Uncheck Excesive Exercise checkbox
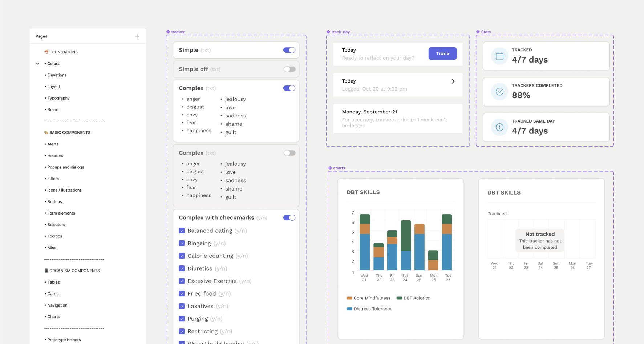This screenshot has width=644, height=344. coord(182,281)
